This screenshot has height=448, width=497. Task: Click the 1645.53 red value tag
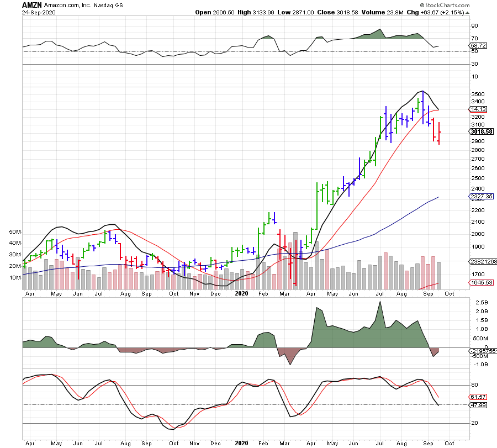[x=480, y=283]
